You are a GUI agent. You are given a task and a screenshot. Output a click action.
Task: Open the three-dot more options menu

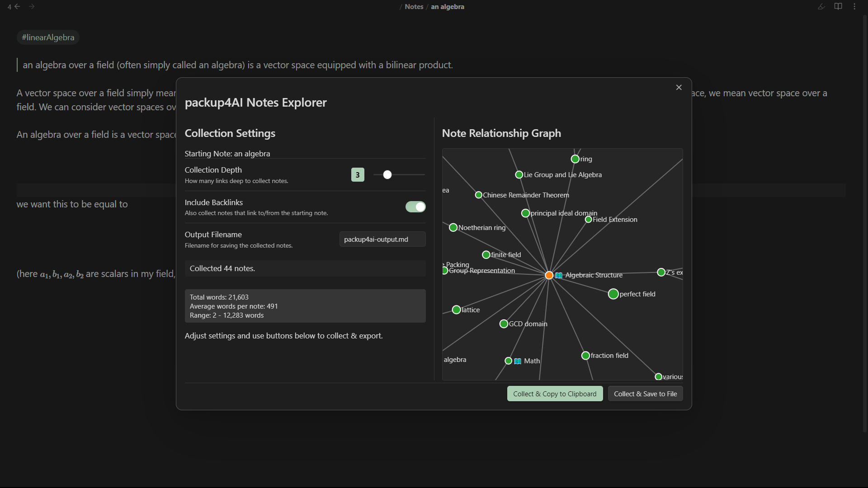pyautogui.click(x=854, y=7)
